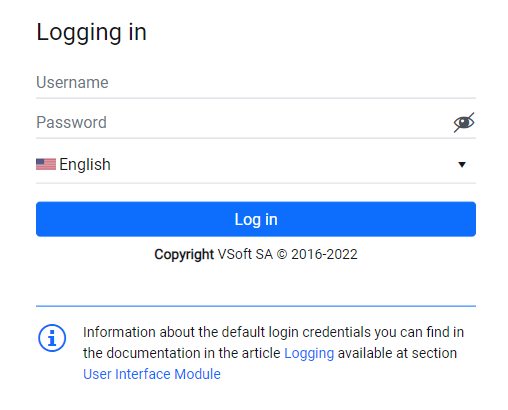Click the blue information circle icon
The height and width of the screenshot is (410, 508).
click(52, 338)
